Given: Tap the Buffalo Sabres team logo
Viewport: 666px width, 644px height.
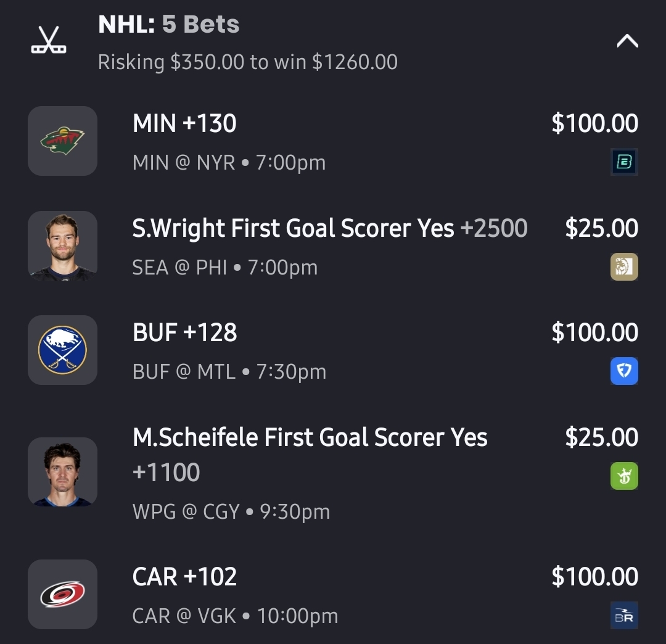Looking at the screenshot, I should pos(62,350).
